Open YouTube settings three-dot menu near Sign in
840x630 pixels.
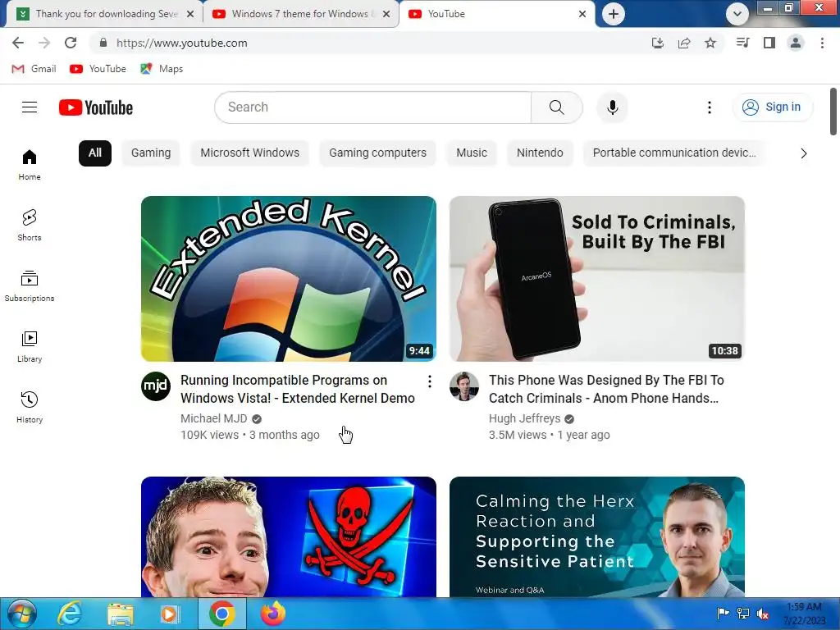tap(710, 107)
